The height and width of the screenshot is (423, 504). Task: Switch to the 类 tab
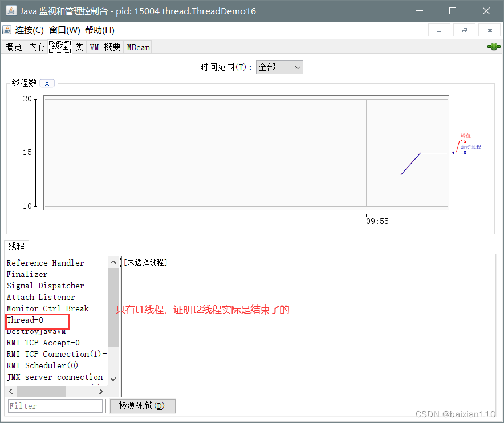79,47
